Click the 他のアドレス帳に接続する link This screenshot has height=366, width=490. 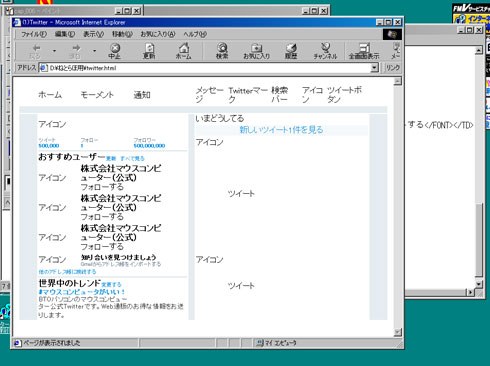pos(67,272)
